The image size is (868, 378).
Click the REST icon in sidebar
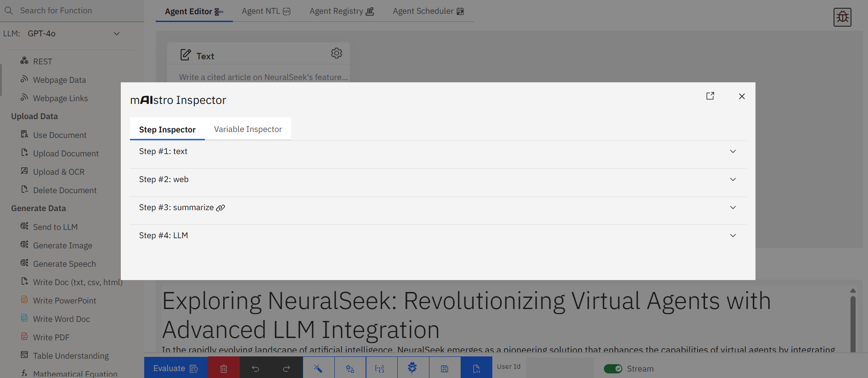point(24,60)
